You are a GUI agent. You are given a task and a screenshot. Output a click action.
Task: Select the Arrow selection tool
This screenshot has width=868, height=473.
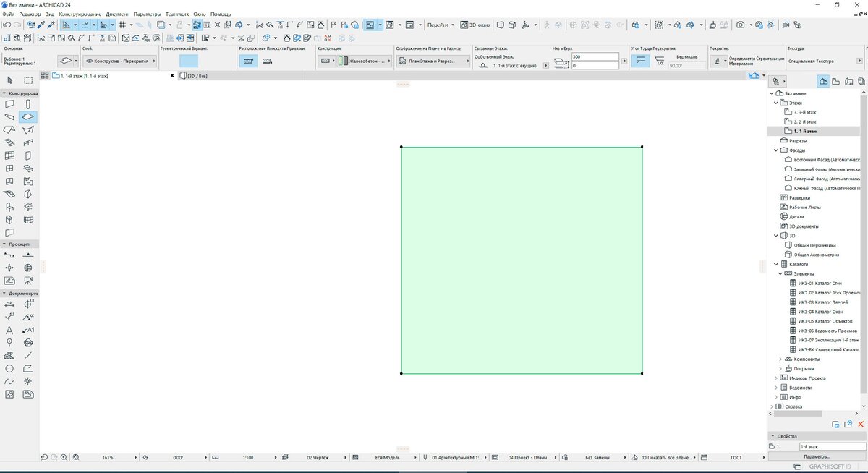click(x=9, y=80)
